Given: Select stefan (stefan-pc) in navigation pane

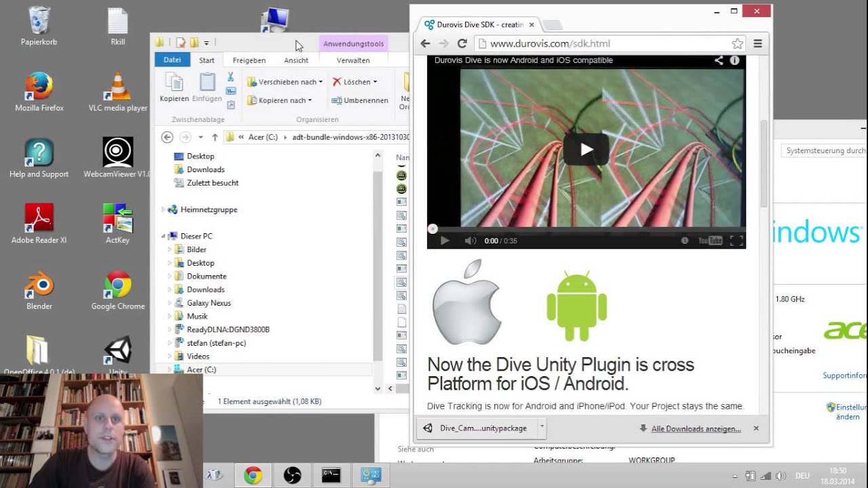Looking at the screenshot, I should (x=216, y=343).
